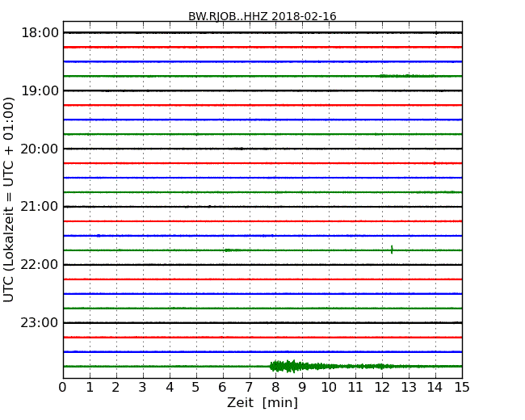Click the x-axis tick label 0
Viewport: 525px width, 420px height.
[x=63, y=388]
